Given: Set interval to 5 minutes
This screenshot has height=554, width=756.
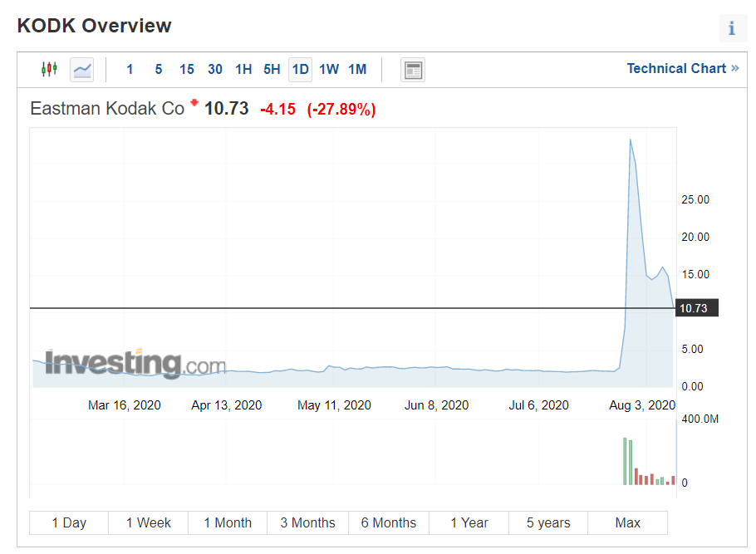Looking at the screenshot, I should pyautogui.click(x=159, y=70).
